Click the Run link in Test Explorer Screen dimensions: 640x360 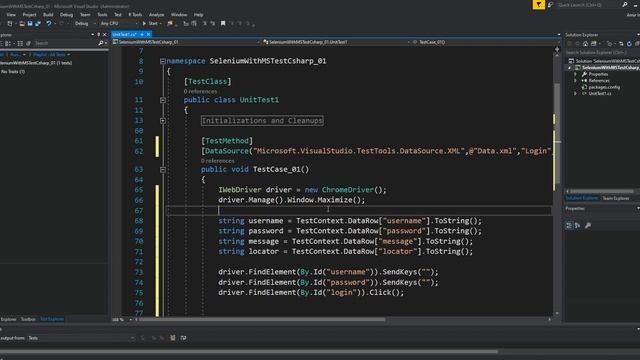15,55
